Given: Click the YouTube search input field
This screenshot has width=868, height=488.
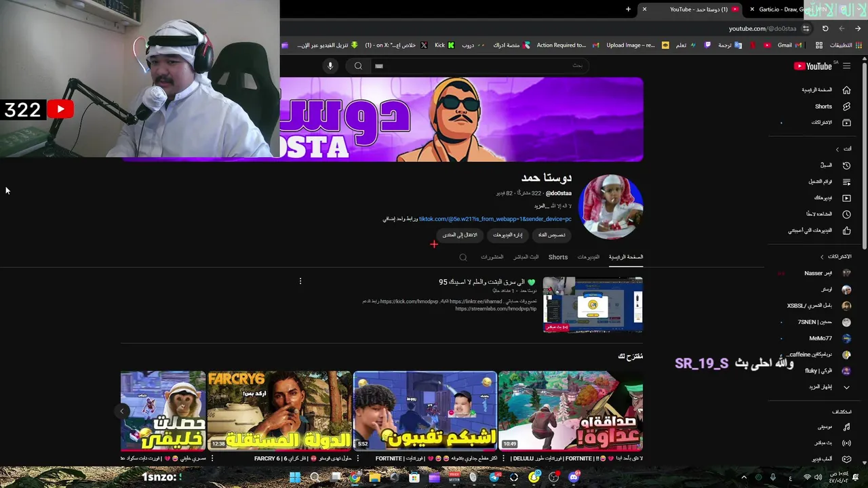Looking at the screenshot, I should point(479,66).
